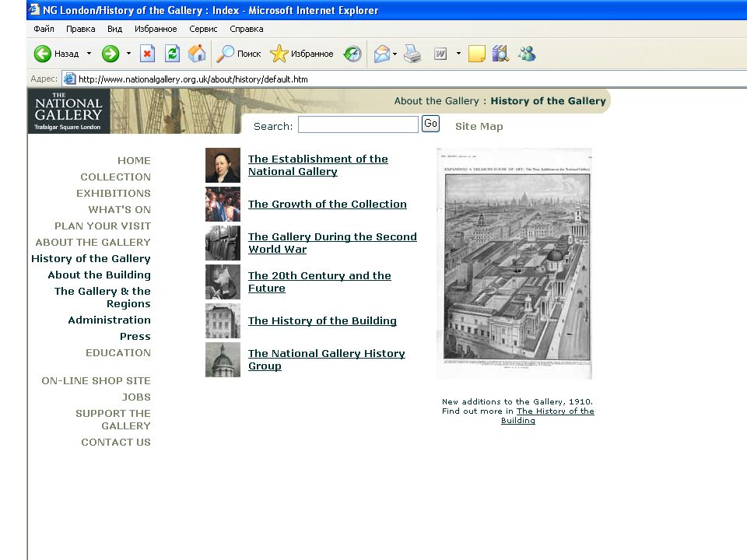This screenshot has height=560, width=747.
Task: Click the portrait thumbnail for Establishment
Action: (x=223, y=165)
